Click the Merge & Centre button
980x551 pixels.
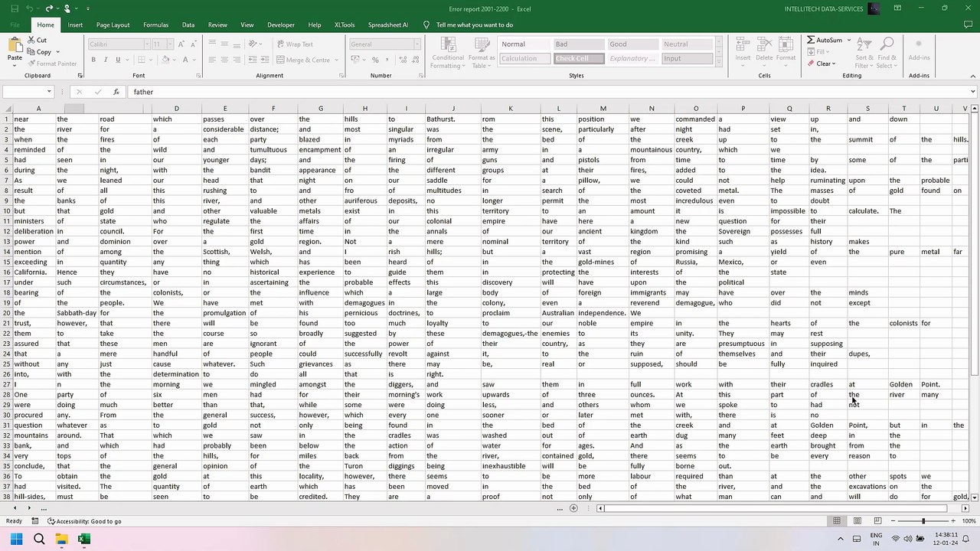pyautogui.click(x=302, y=60)
